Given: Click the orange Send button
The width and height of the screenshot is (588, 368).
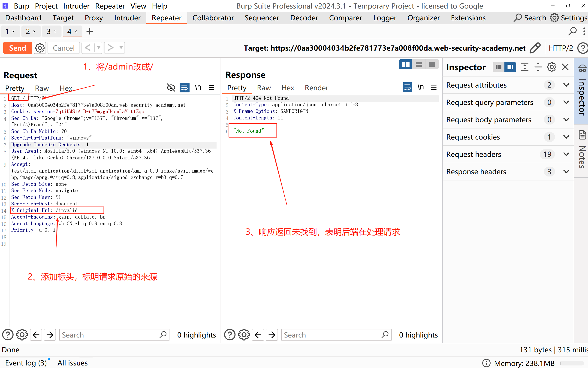Looking at the screenshot, I should point(18,48).
